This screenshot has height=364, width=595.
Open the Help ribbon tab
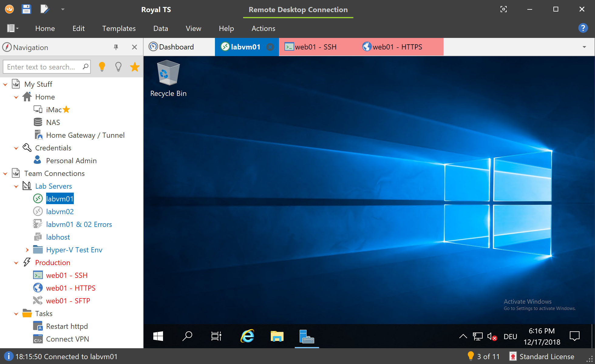point(226,28)
